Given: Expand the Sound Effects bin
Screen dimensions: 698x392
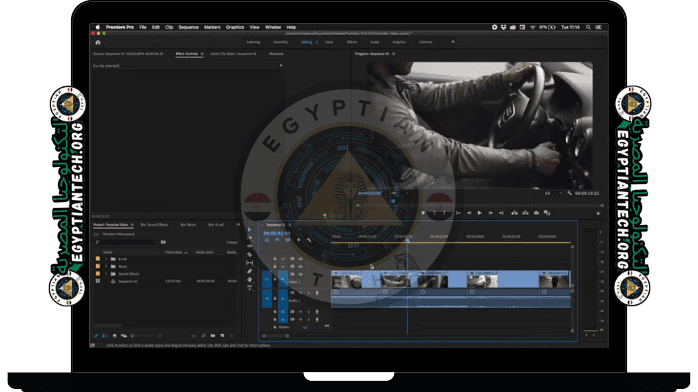Looking at the screenshot, I should point(106,274).
